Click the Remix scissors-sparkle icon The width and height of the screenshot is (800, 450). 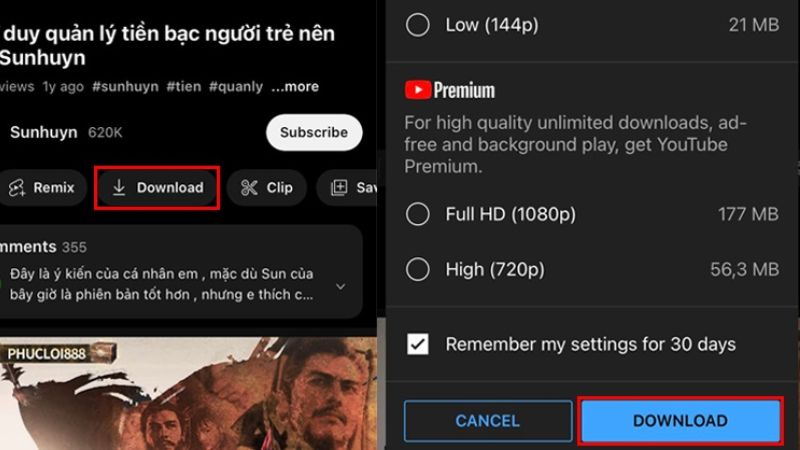[x=17, y=188]
